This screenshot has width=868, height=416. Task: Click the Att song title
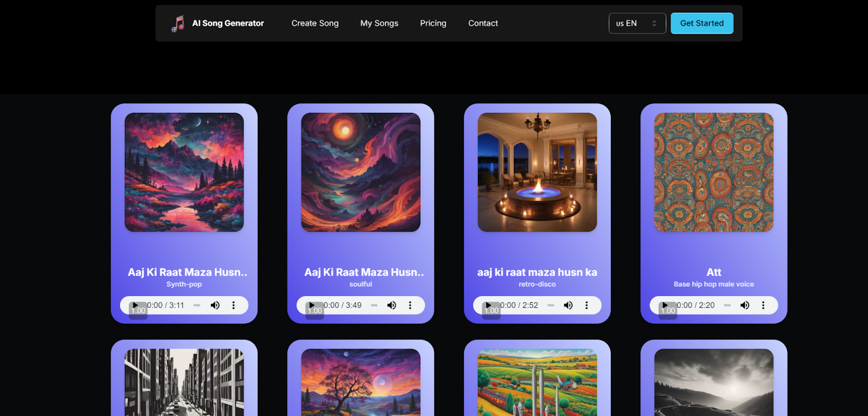[x=714, y=272]
